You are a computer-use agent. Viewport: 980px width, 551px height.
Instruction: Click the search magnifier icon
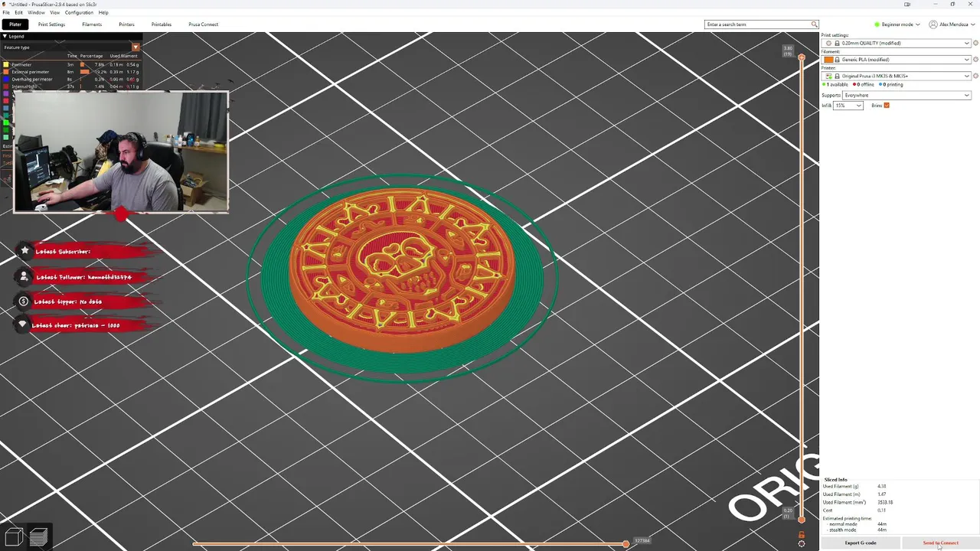pos(814,24)
